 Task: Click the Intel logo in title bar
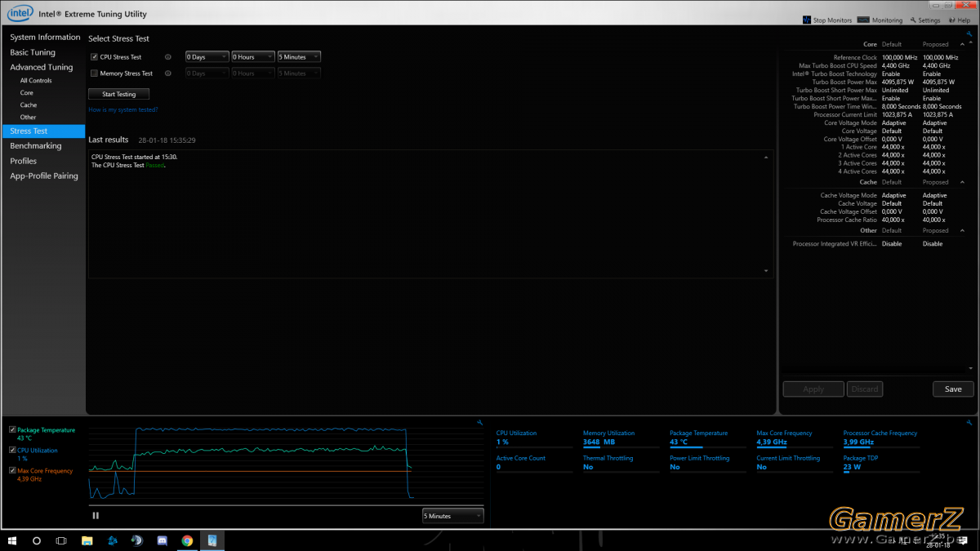click(x=20, y=14)
